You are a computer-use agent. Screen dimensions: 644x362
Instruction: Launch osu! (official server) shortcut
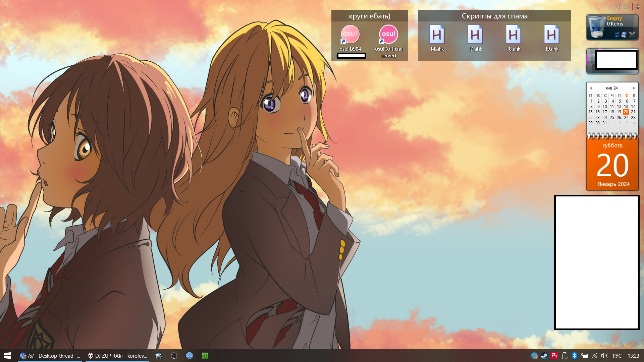(388, 35)
